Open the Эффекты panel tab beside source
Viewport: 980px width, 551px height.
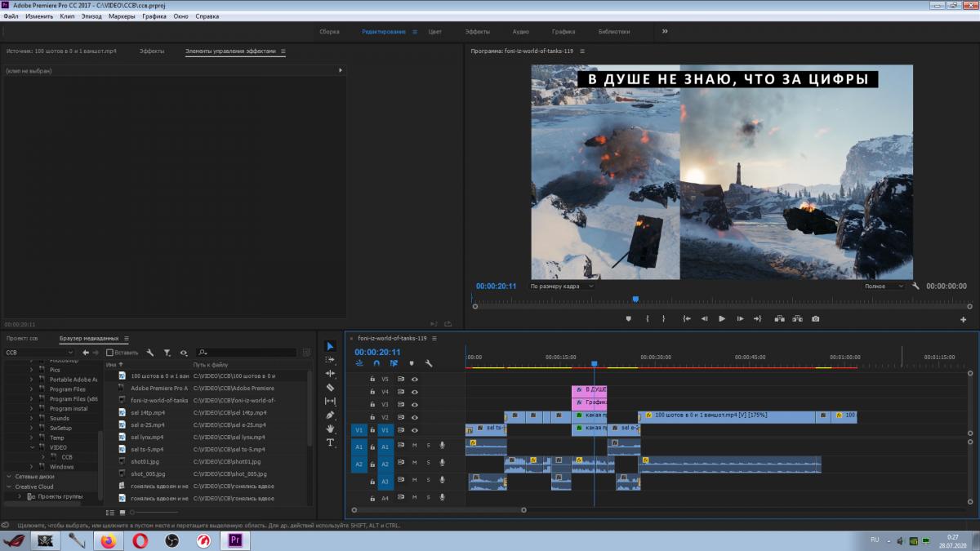point(151,51)
